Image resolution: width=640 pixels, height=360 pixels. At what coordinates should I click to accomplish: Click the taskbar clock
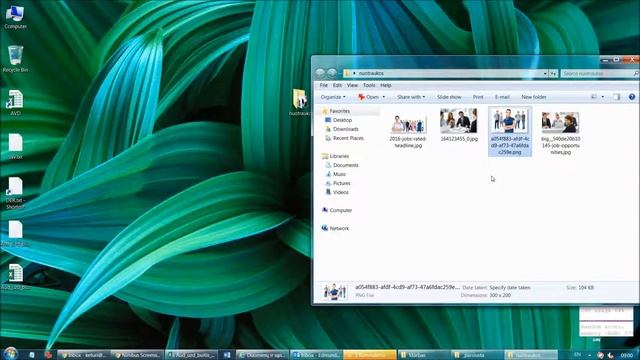click(627, 355)
